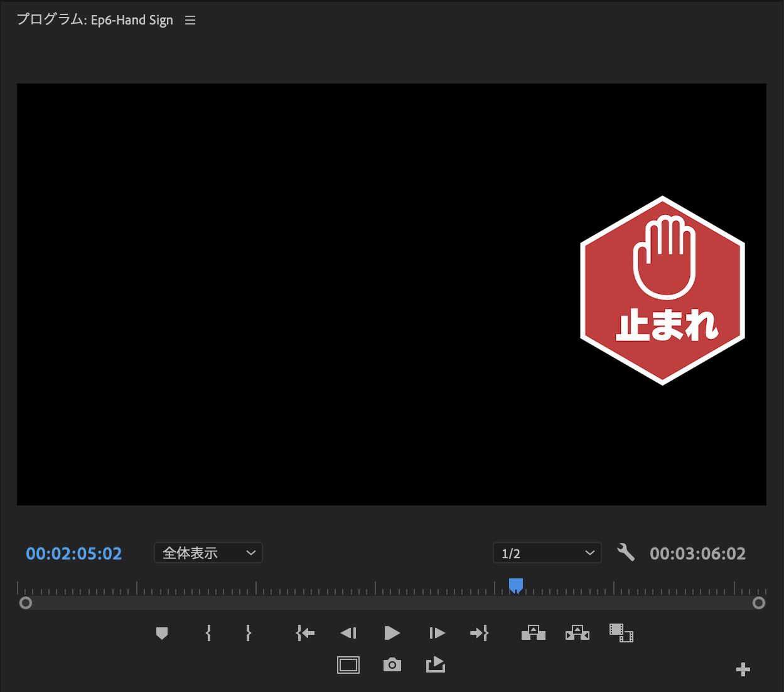
Task: Click the Mark Out bracket icon
Action: coord(249,633)
